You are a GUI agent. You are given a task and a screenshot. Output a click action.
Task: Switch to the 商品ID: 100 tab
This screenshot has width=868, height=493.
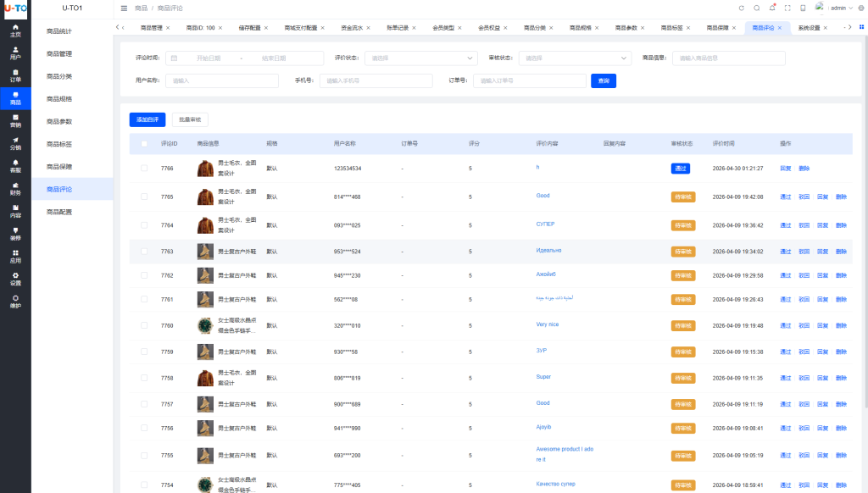pyautogui.click(x=200, y=28)
